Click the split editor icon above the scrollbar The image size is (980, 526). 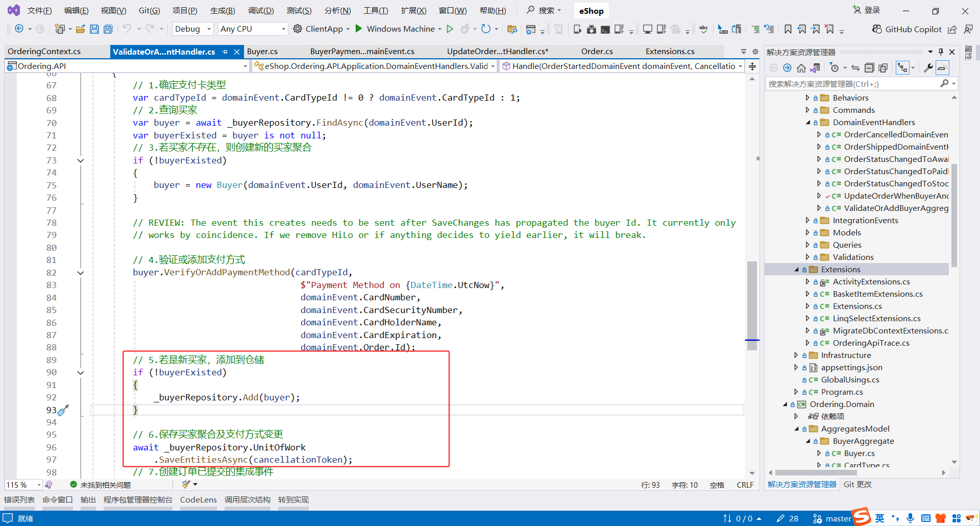752,66
